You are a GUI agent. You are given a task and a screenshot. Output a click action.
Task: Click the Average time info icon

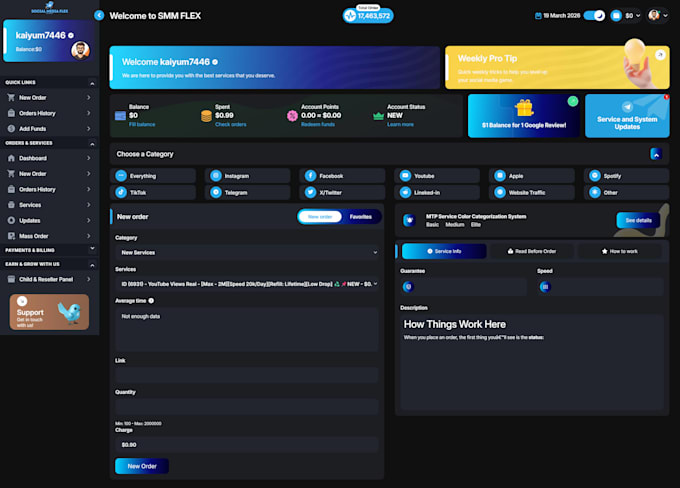(151, 301)
